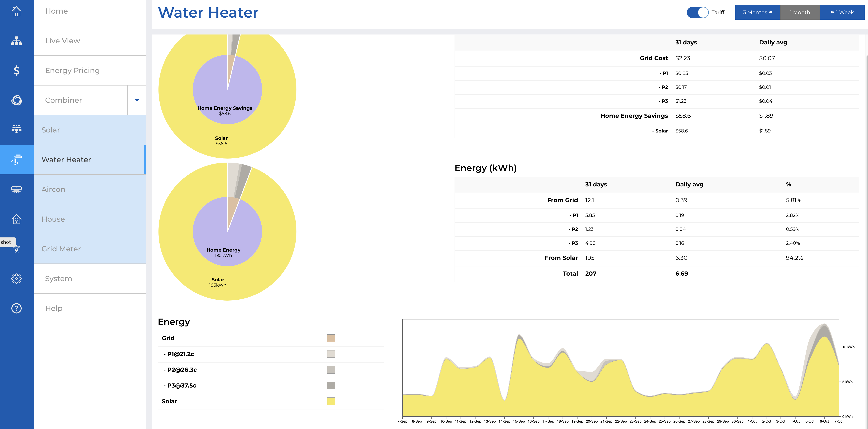This screenshot has width=868, height=429.
Task: Toggle the Tariff switch off
Action: (x=697, y=12)
